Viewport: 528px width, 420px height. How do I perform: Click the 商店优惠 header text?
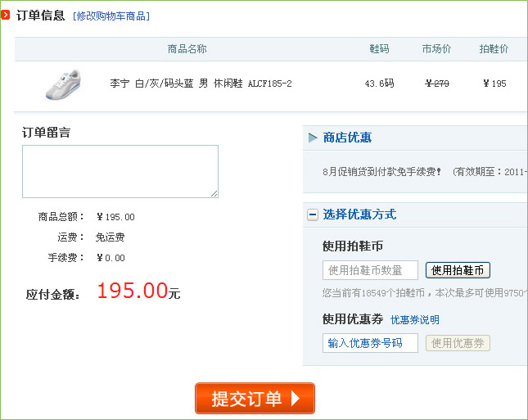pos(347,138)
